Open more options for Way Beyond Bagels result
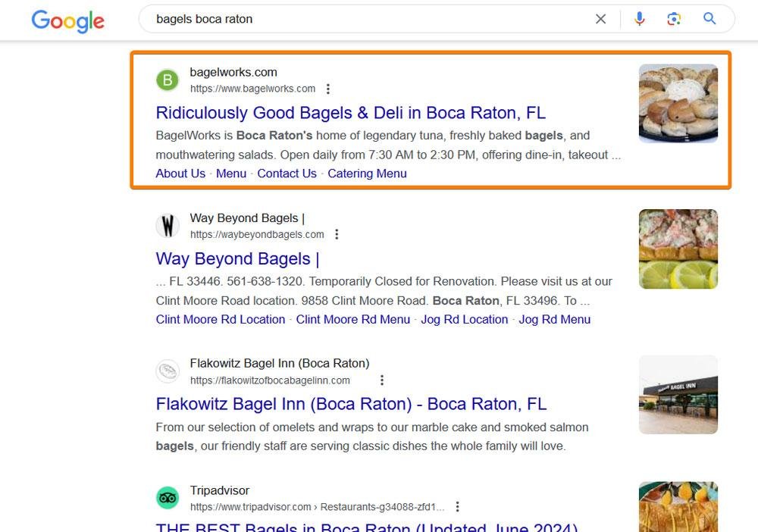This screenshot has width=758, height=532. point(337,234)
